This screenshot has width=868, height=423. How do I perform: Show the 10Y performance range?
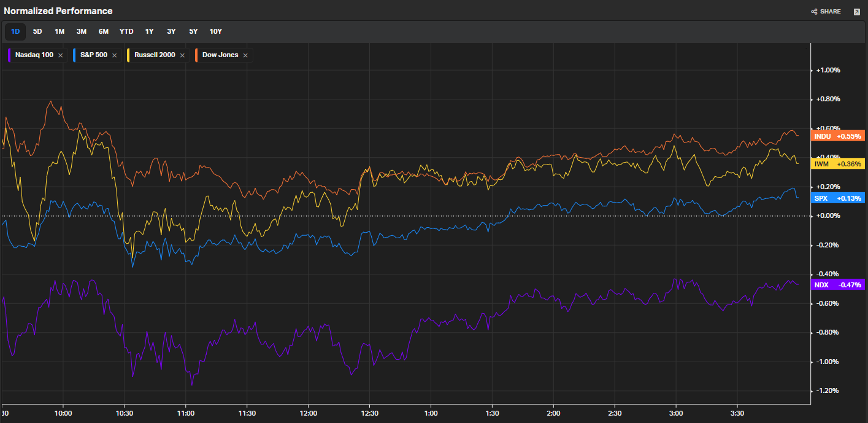click(x=216, y=31)
